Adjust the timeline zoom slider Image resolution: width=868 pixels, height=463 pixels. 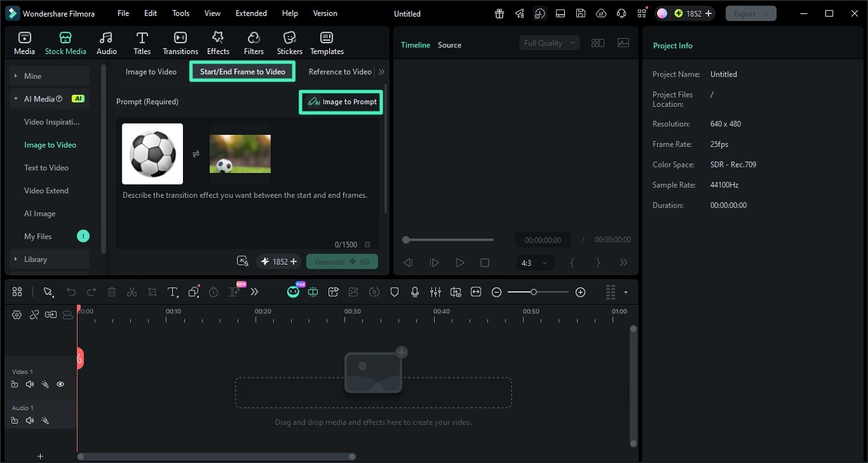pyautogui.click(x=535, y=292)
